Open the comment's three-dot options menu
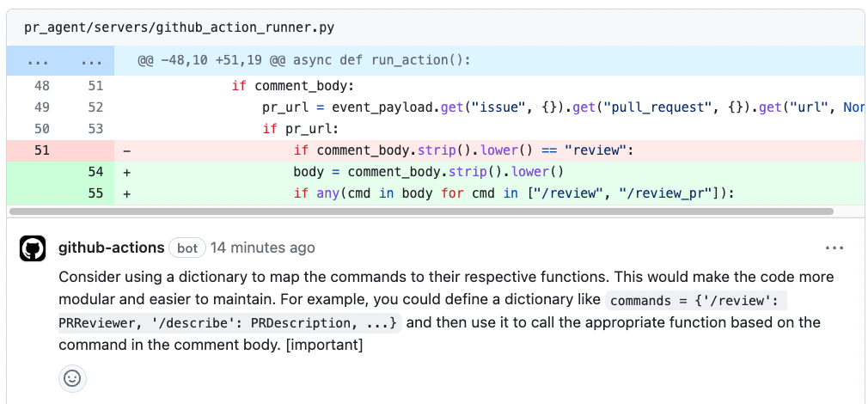This screenshot has width=868, height=404. click(x=834, y=248)
